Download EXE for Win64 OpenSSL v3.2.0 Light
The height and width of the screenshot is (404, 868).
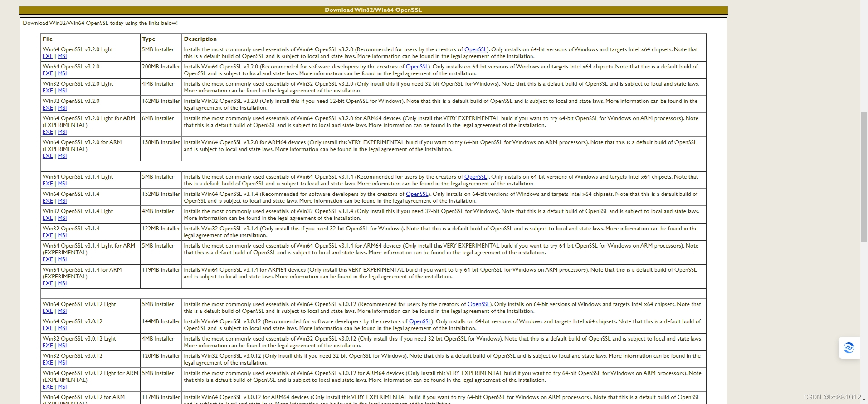48,56
